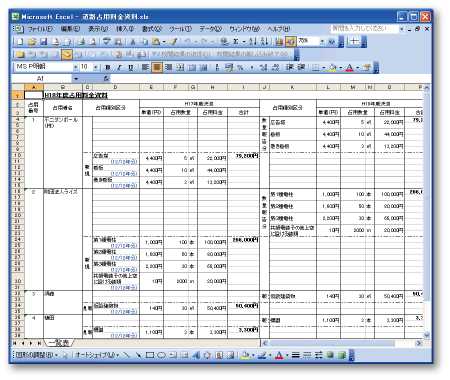This screenshot has height=380, width=450.
Task: Sort ascending with the A-Z icon
Action: click(253, 42)
